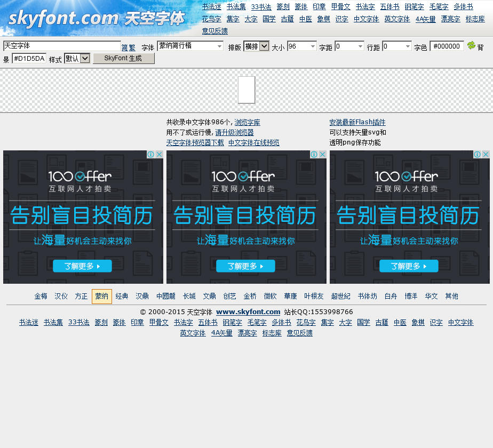Select the 超世紀 font vendor tab
The height and width of the screenshot is (448, 493).
pos(340,296)
